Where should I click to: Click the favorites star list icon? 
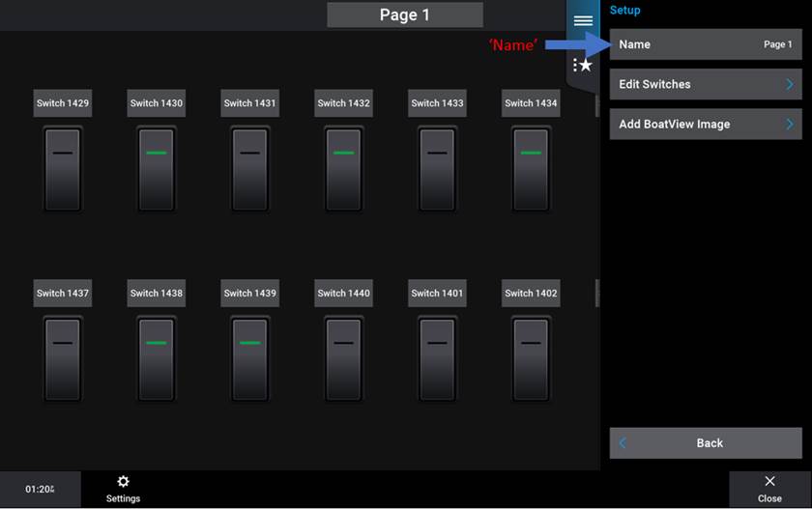[583, 65]
